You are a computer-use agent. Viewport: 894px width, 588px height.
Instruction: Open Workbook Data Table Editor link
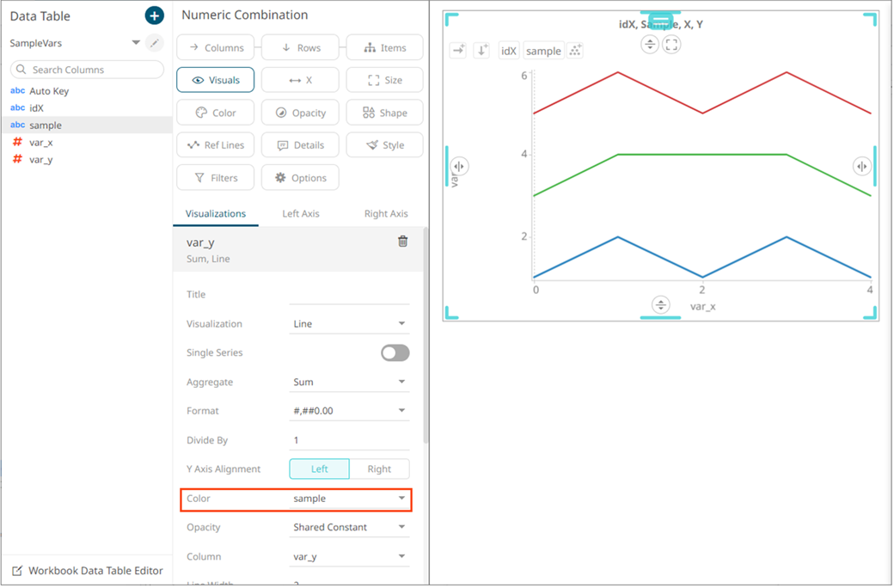[x=95, y=571]
